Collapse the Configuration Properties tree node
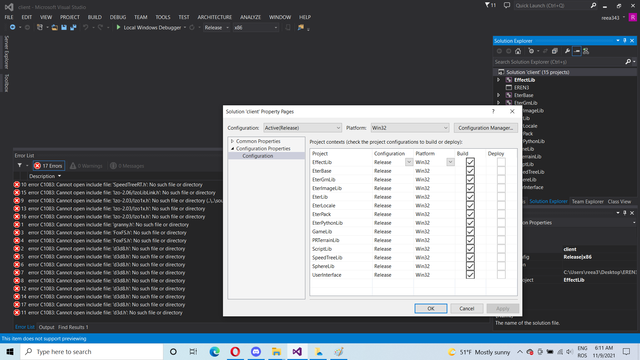This screenshot has width=640, height=360. click(232, 149)
